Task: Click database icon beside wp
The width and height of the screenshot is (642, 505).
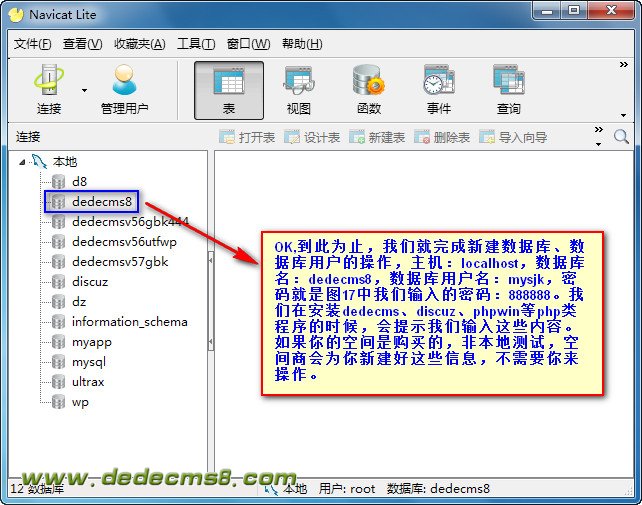Action: 59,402
